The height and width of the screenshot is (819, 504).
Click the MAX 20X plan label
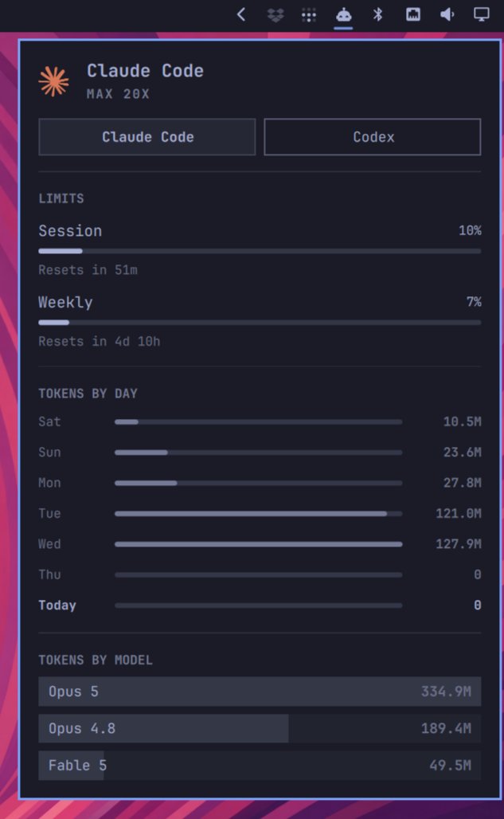coord(118,94)
